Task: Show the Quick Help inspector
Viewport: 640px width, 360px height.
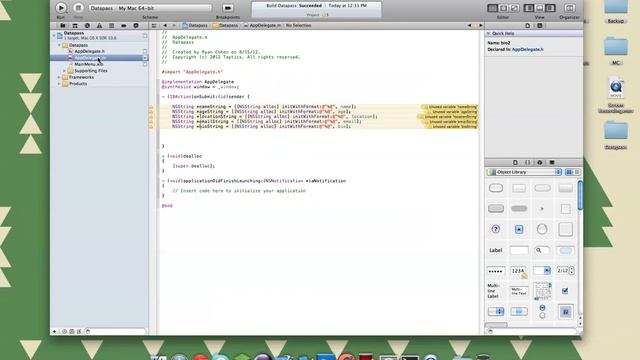Action: (x=540, y=25)
